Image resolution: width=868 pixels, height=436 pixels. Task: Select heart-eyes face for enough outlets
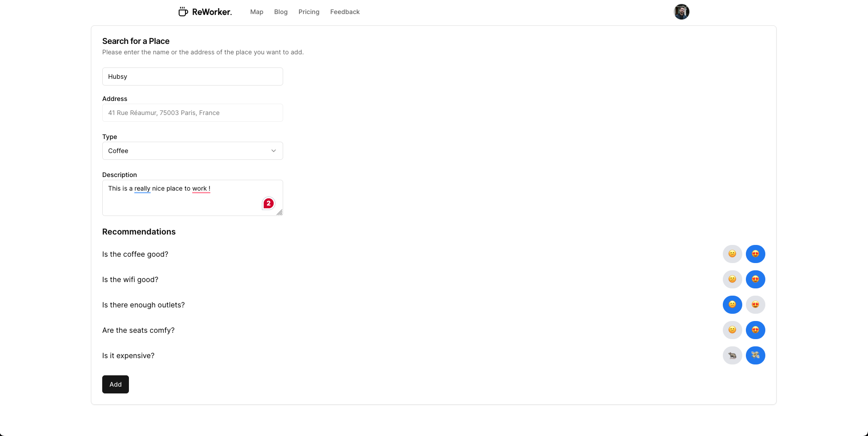(755, 305)
